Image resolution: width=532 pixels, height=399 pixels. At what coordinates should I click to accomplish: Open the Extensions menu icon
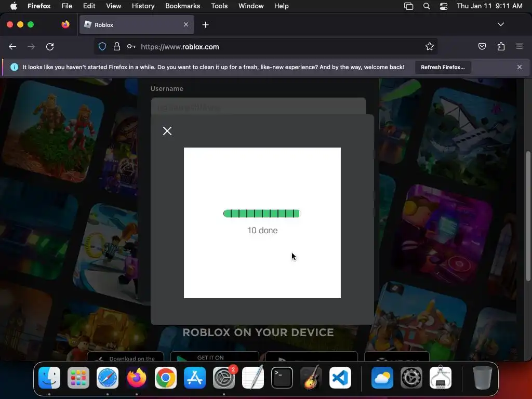pyautogui.click(x=501, y=46)
